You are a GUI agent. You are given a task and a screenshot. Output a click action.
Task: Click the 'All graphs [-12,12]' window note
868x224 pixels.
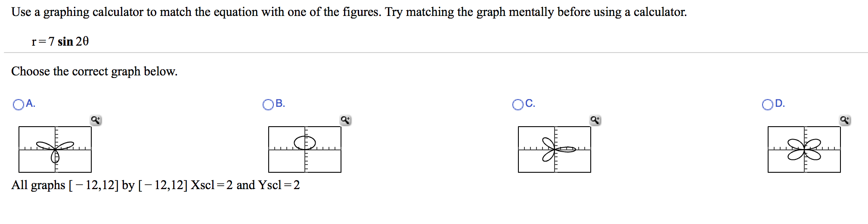point(155,185)
